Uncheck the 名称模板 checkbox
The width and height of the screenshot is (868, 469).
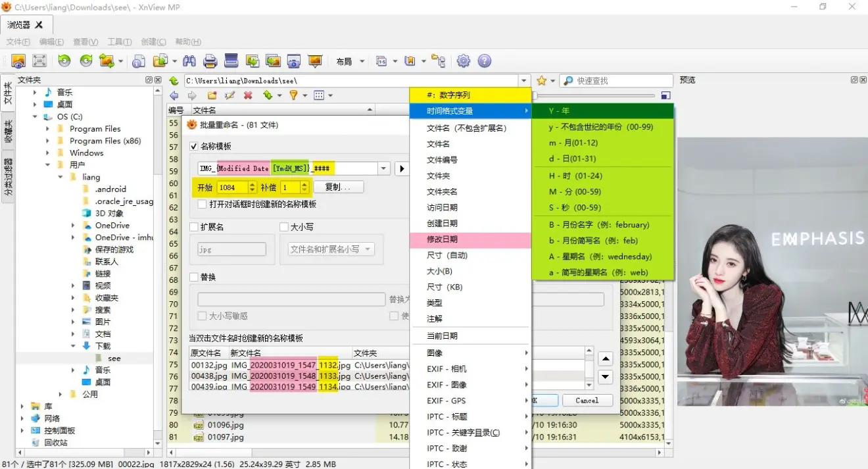pos(193,146)
